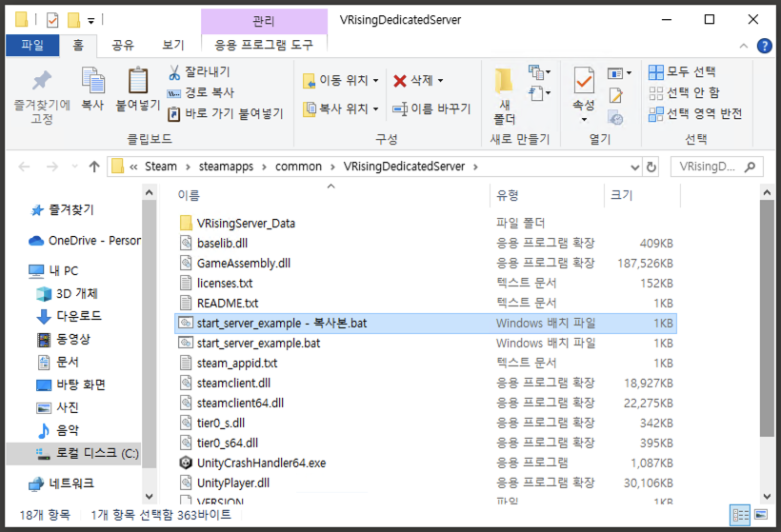Click the file list vertical scrollbar
Viewport: 781px width, 532px height.
(767, 319)
